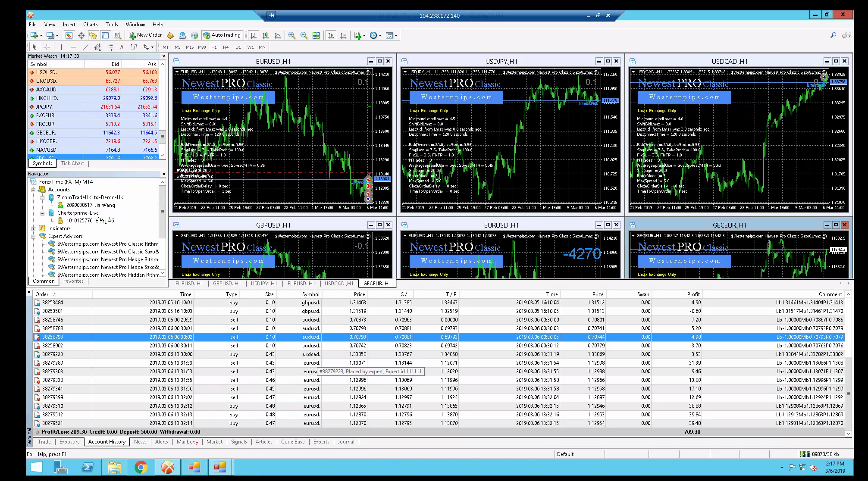Select the Text letter A tool

[x=122, y=47]
